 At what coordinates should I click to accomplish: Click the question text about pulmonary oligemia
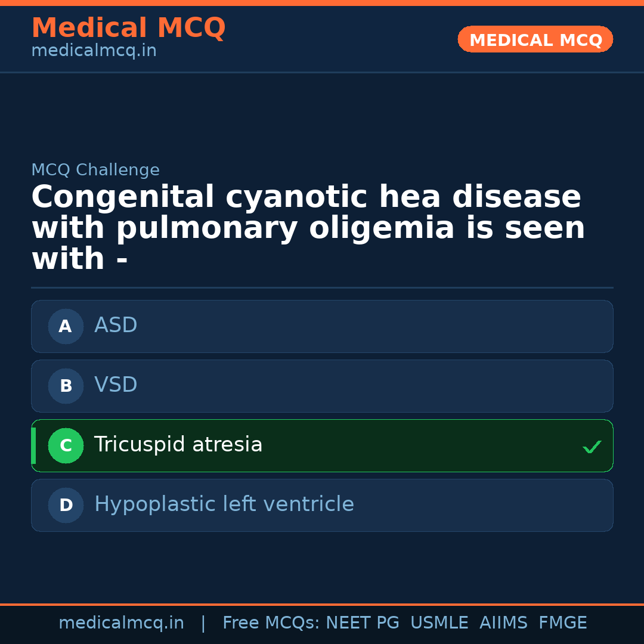click(308, 228)
